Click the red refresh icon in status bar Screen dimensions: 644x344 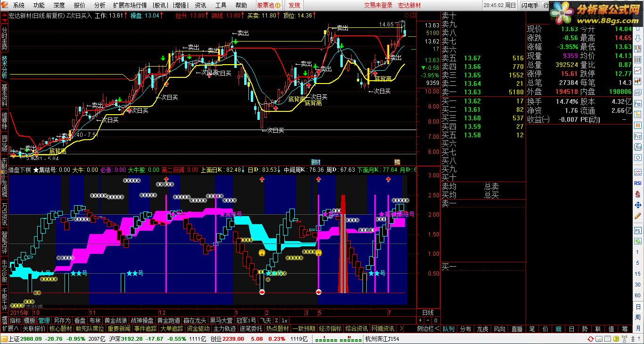coord(591,339)
